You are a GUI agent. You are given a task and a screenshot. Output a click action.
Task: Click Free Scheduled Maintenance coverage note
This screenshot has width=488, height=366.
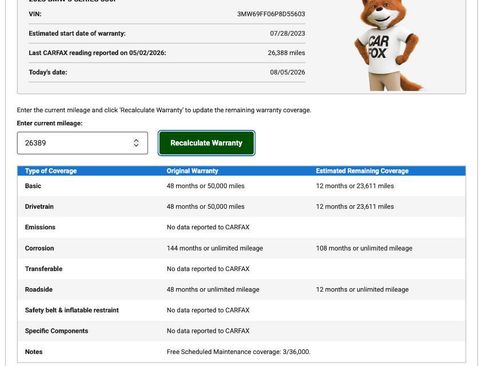(238, 352)
